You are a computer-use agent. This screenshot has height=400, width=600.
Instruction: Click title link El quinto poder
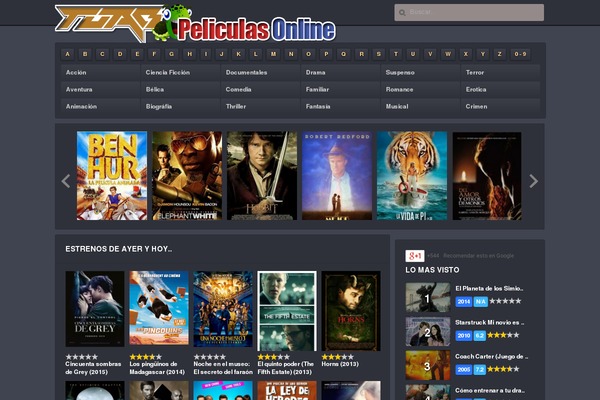click(286, 368)
